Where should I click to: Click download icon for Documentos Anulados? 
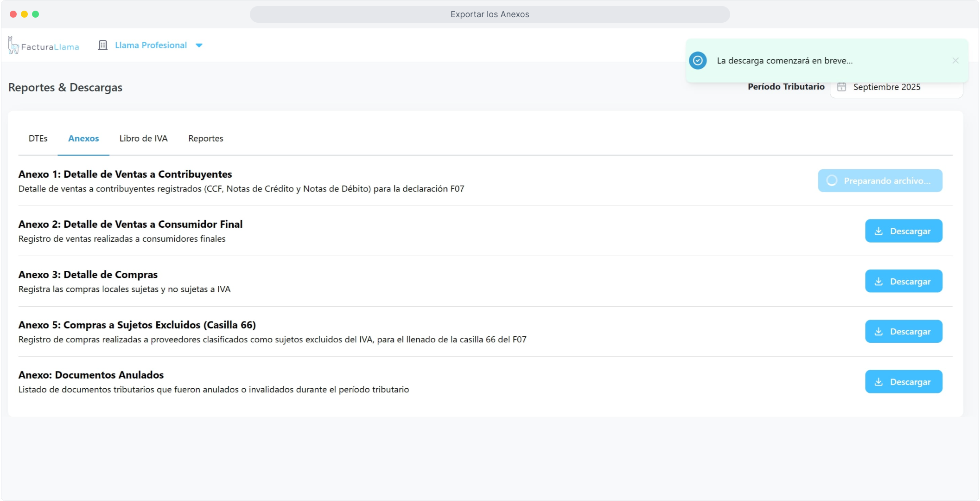[878, 382]
